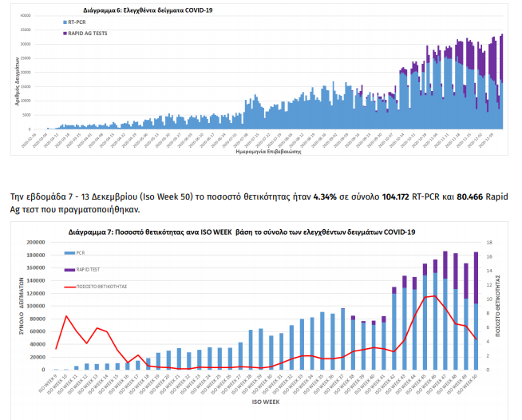Image resolution: width=522 pixels, height=420 pixels.
Task: Click the 200000 tick on Diagram 7 left axis
Action: click(x=38, y=243)
